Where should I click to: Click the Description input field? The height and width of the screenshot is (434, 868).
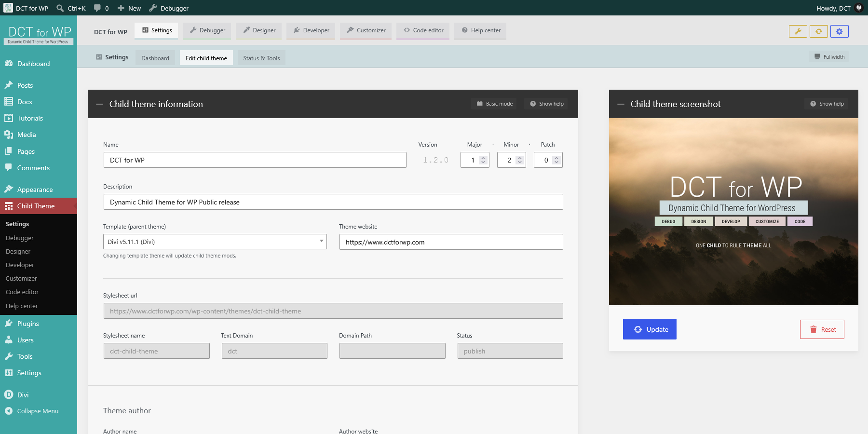pyautogui.click(x=333, y=202)
